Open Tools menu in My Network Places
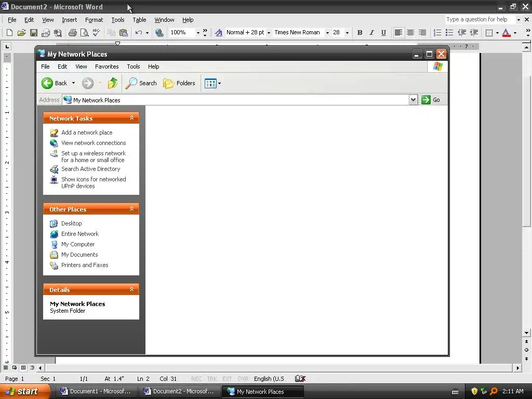Screen dimensions: 532x399 point(134,66)
